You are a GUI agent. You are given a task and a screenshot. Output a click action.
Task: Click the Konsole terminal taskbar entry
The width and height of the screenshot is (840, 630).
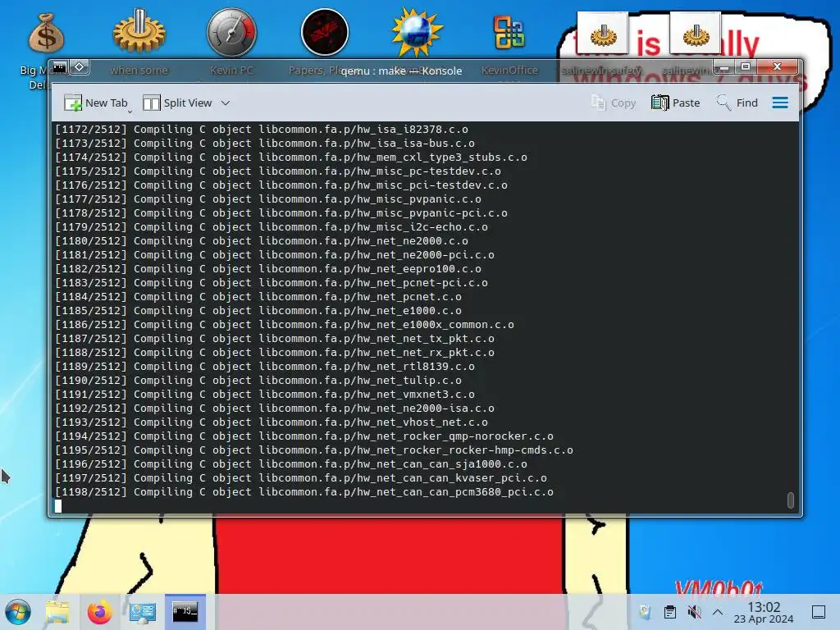[x=185, y=612]
